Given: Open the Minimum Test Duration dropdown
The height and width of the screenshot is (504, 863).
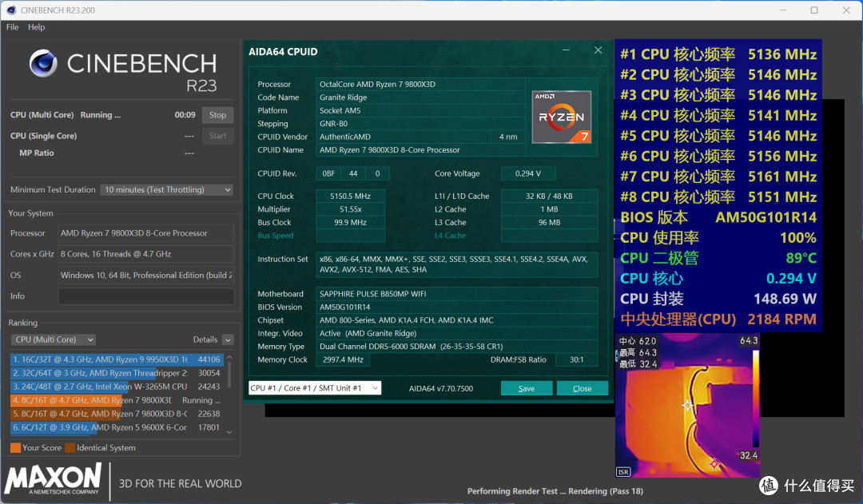Looking at the screenshot, I should click(167, 190).
